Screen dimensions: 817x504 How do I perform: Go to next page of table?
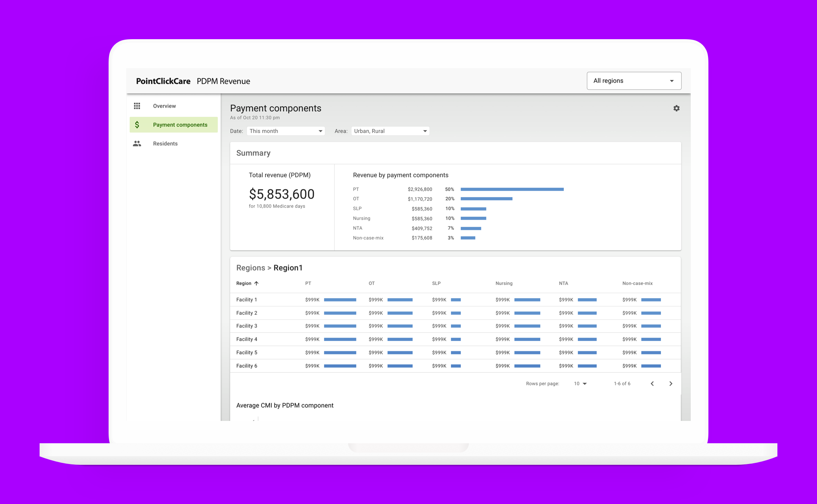[671, 384]
